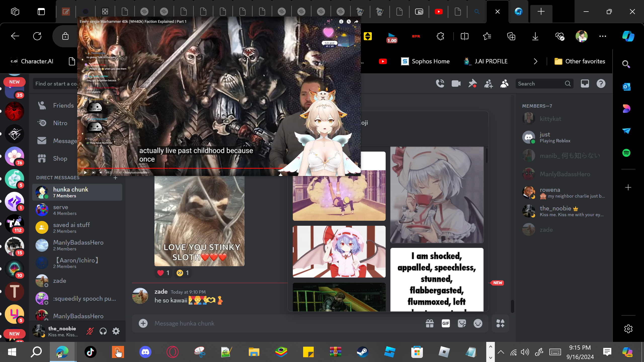Toggle the member list panel
Image resolution: width=644 pixels, height=362 pixels.
click(x=504, y=83)
